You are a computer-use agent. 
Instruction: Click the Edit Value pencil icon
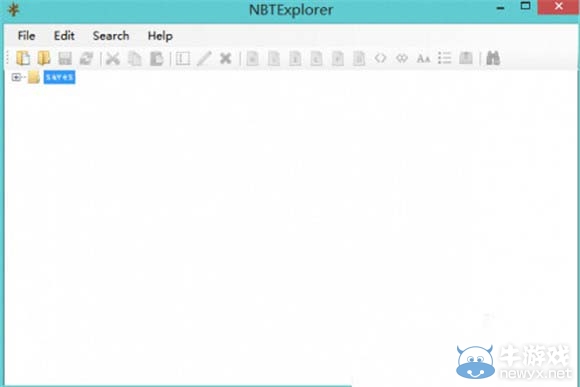[204, 58]
